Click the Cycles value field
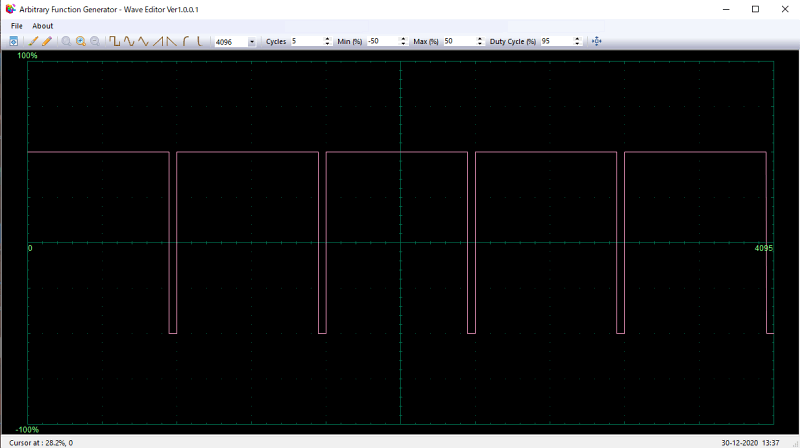 click(305, 41)
